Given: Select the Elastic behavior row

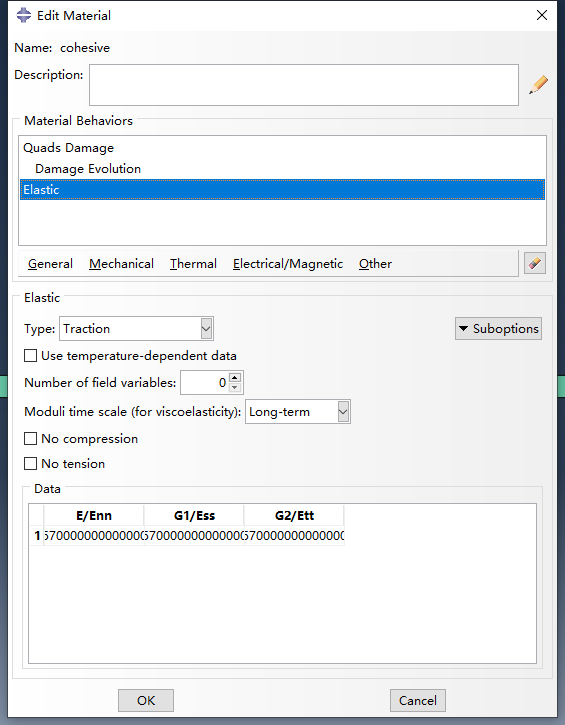Looking at the screenshot, I should [282, 190].
